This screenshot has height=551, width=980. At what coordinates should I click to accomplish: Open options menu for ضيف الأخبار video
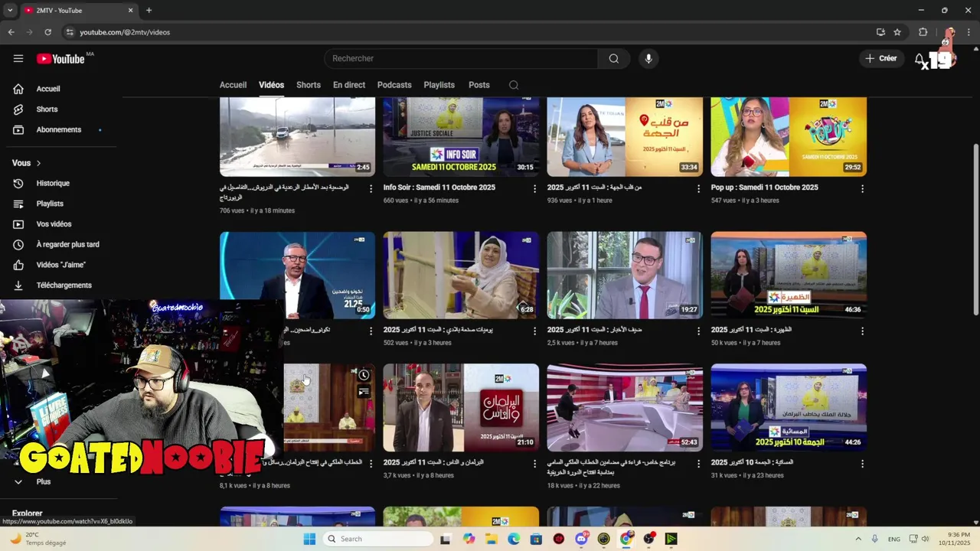pos(698,331)
